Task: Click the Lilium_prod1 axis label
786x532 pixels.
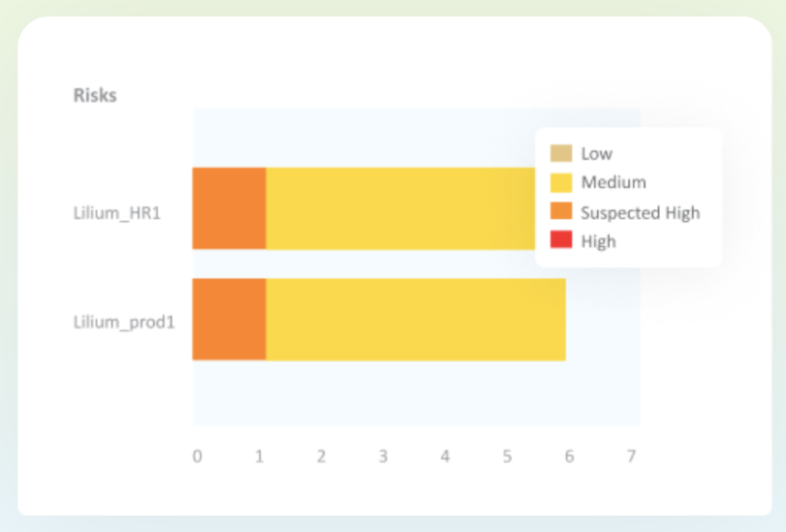Action: click(x=124, y=322)
